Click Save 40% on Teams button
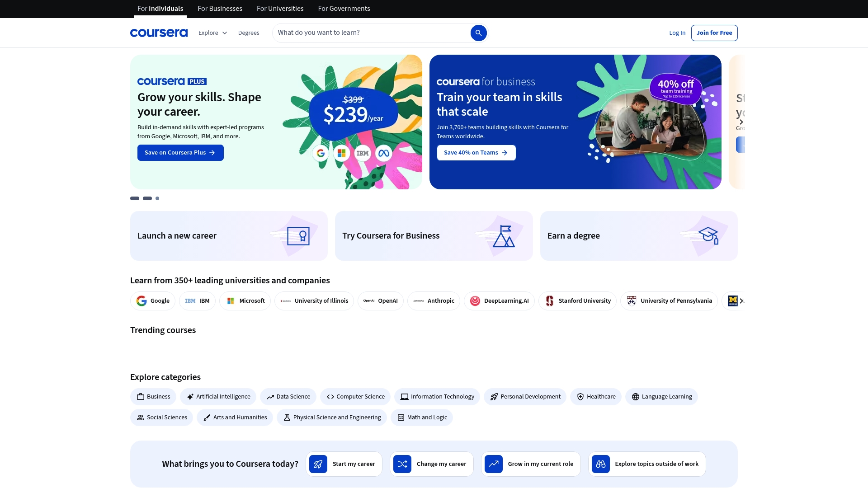The height and width of the screenshot is (488, 868). [x=476, y=153]
